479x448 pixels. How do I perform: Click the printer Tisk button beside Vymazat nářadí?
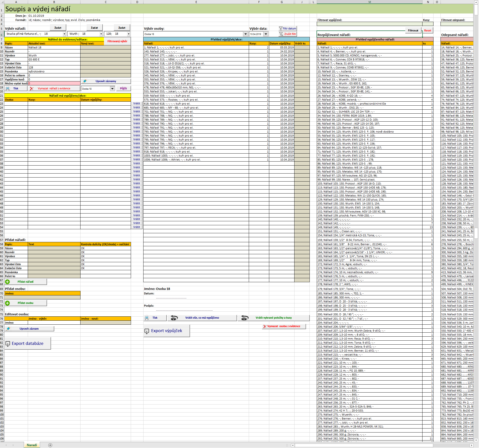pos(16,88)
